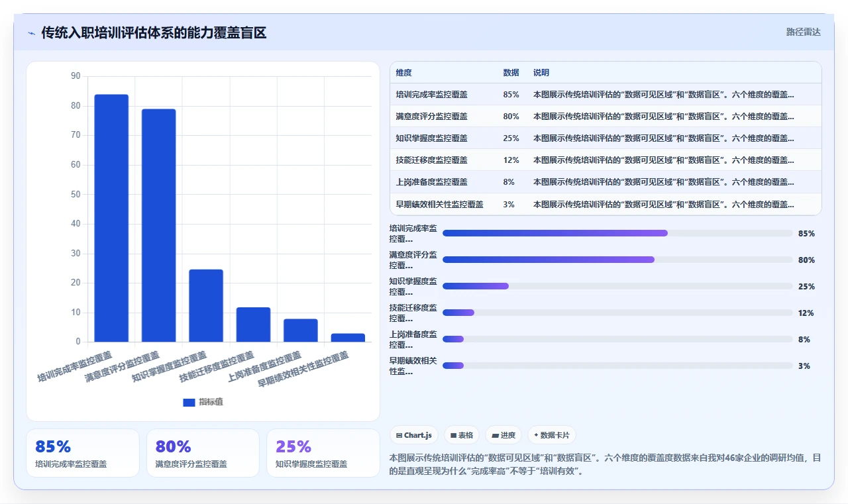Click the Chart.js tag chip
Viewport: 848px width, 504px height.
click(x=414, y=435)
